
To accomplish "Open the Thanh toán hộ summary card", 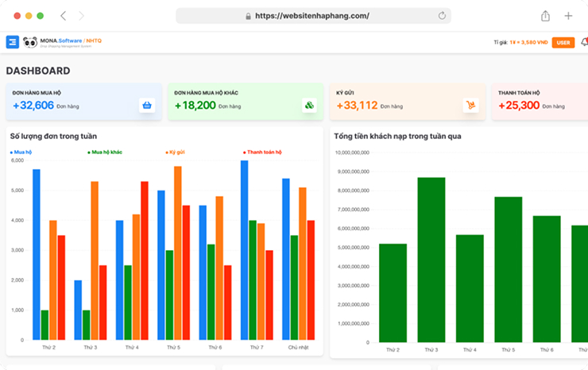I will (x=539, y=101).
